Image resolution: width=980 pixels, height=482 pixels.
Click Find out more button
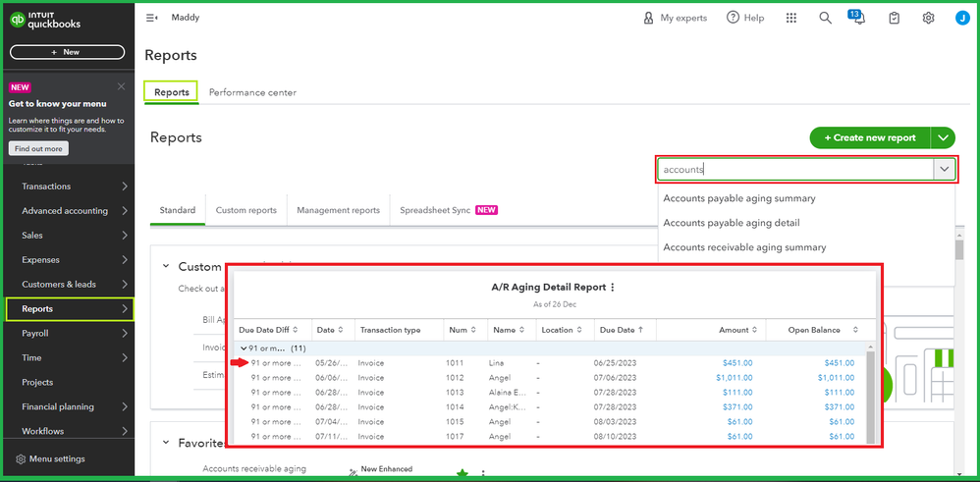[38, 149]
